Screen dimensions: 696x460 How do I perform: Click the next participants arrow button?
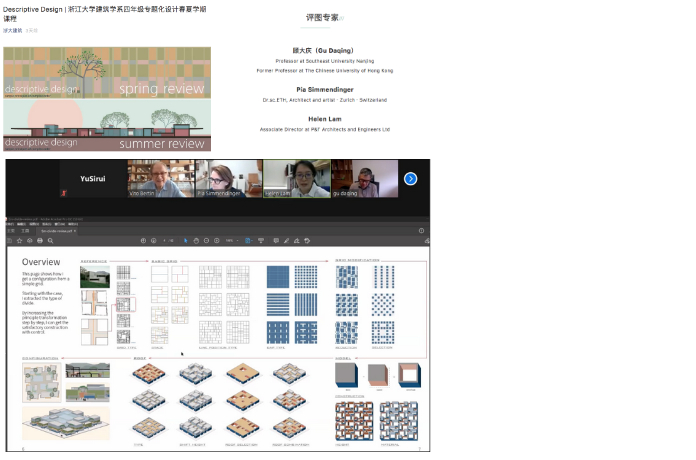(410, 179)
